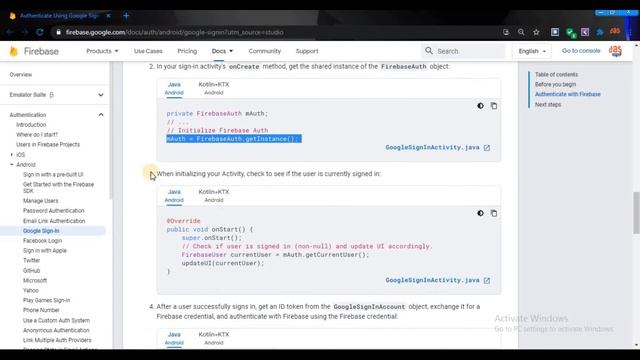The width and height of the screenshot is (640, 360).
Task: Expand the iOS tree item
Action: [11, 155]
